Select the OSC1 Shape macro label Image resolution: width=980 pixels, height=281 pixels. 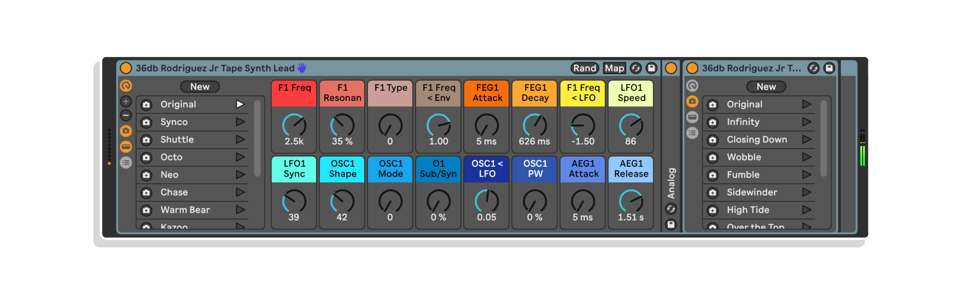342,169
